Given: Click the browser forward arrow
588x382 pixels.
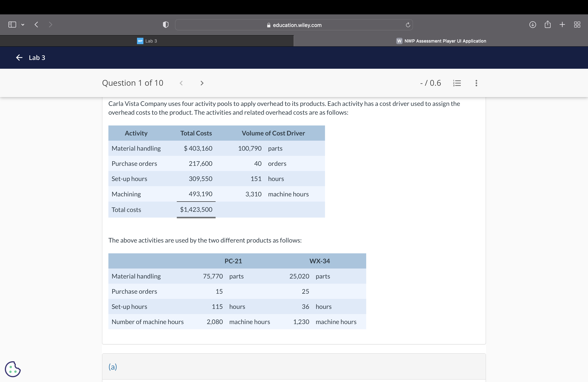Looking at the screenshot, I should coord(50,25).
